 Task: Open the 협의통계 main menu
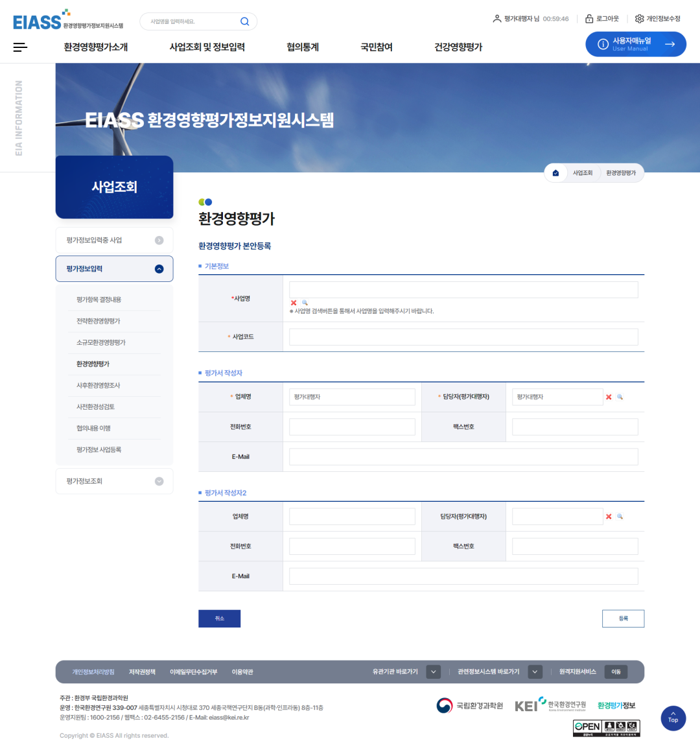tap(303, 47)
